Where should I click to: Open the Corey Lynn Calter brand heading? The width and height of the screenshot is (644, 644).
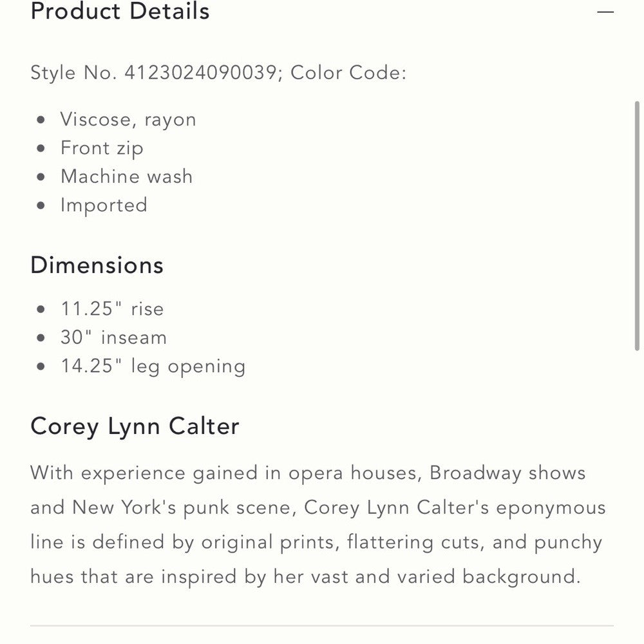point(135,426)
